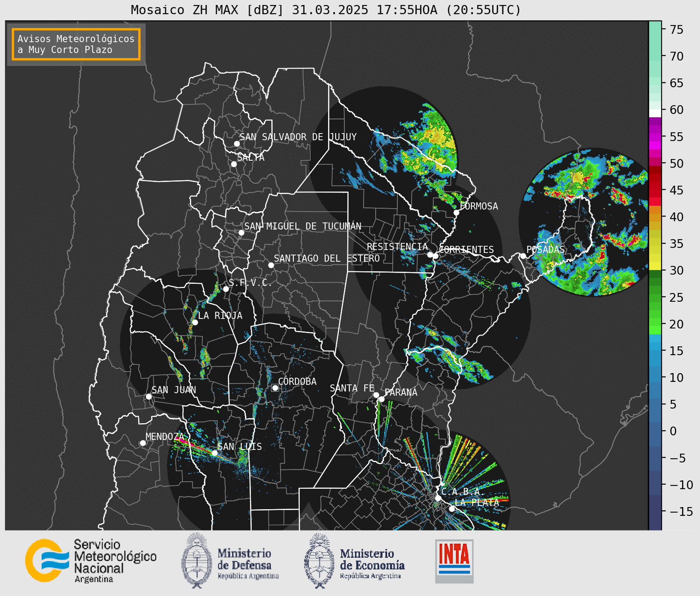Click the INTA logo
The height and width of the screenshot is (596, 700).
pyautogui.click(x=454, y=561)
